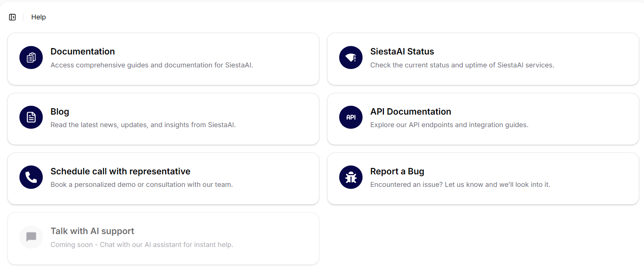Open the Blog heading
This screenshot has height=270, width=644.
coord(60,112)
